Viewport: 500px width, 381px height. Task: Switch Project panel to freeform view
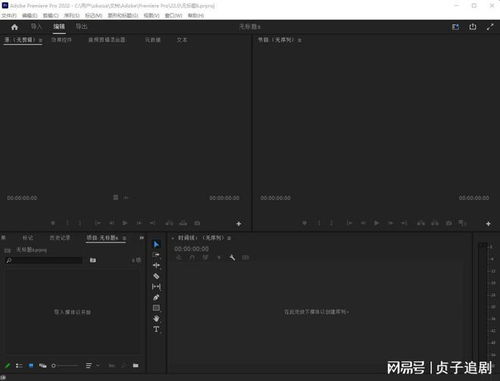point(43,366)
